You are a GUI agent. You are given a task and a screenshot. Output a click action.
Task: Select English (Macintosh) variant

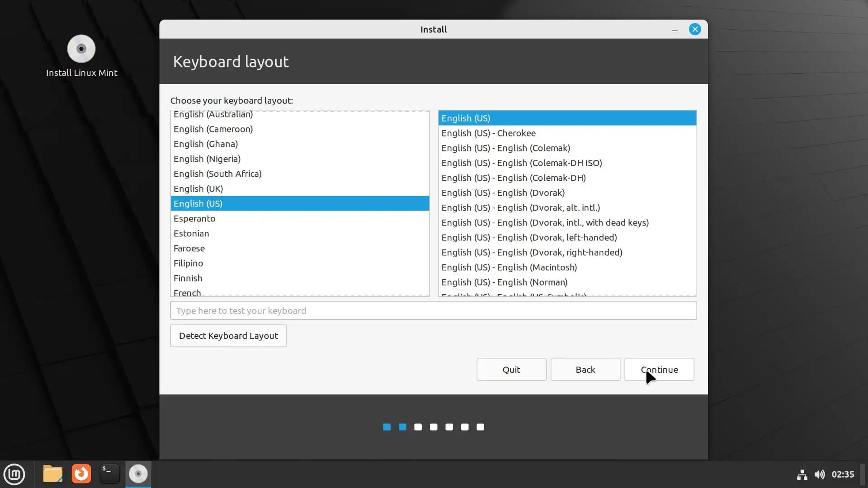point(509,267)
